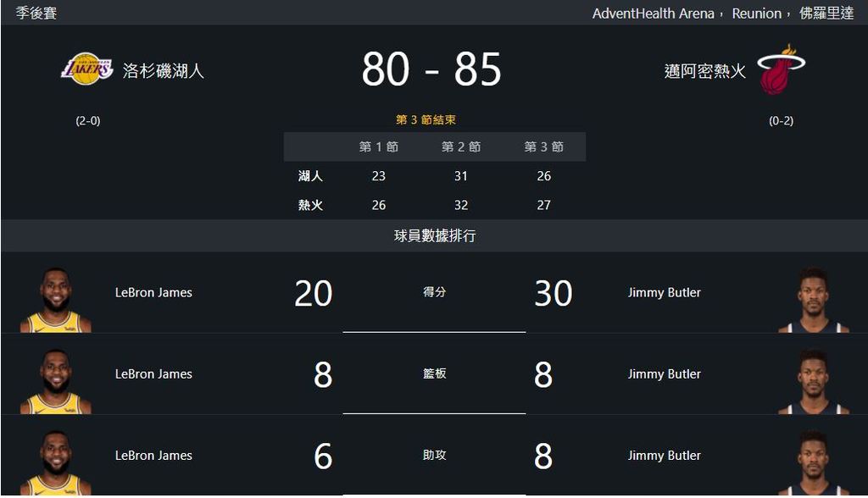Click the 80 - 85 game score
868x498 pixels.
(x=431, y=69)
